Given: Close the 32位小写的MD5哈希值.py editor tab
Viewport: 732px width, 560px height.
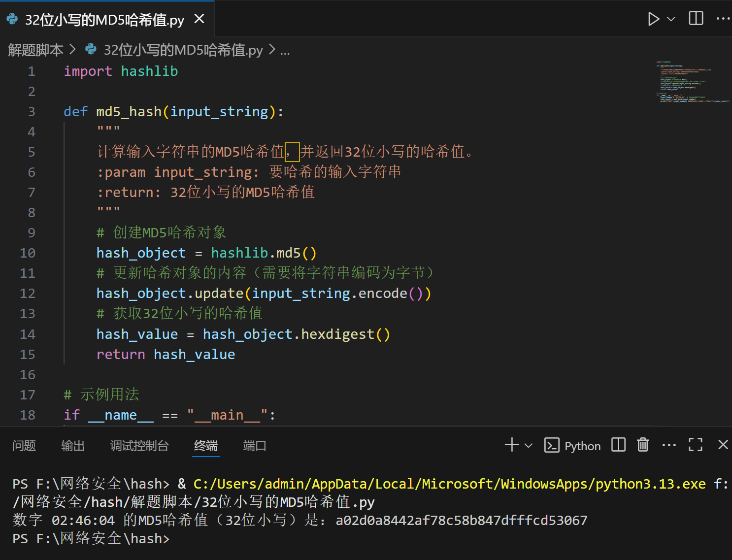Looking at the screenshot, I should click(x=200, y=19).
